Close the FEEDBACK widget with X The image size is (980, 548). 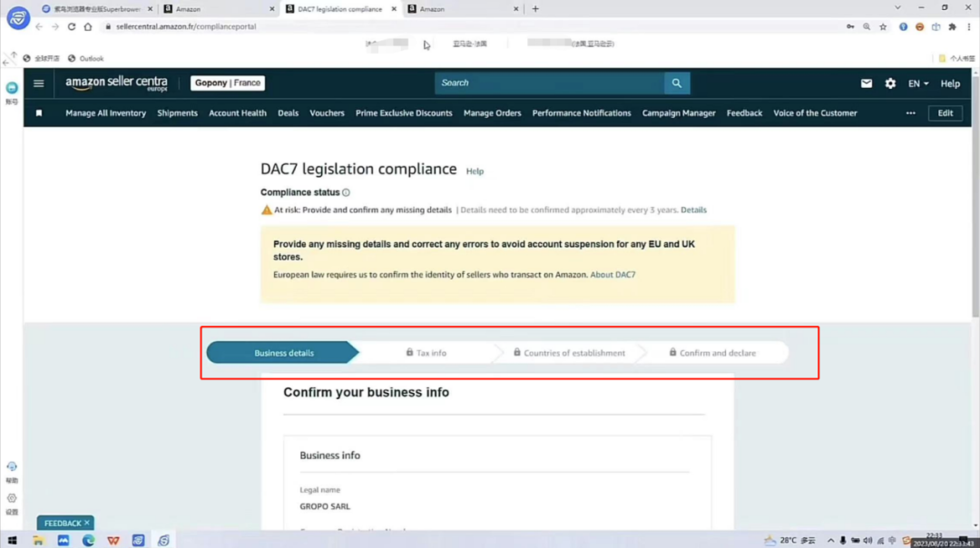87,523
